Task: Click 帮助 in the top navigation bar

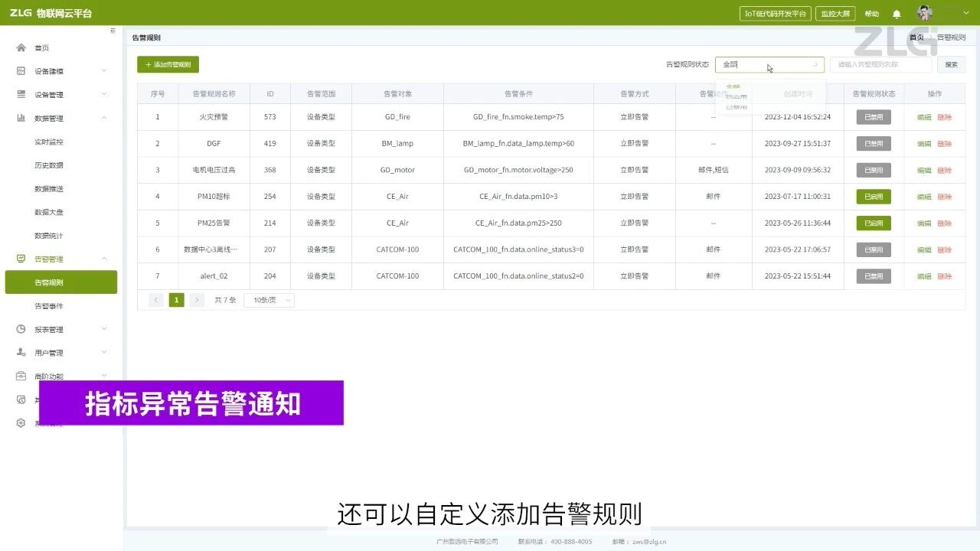Action: pos(871,13)
